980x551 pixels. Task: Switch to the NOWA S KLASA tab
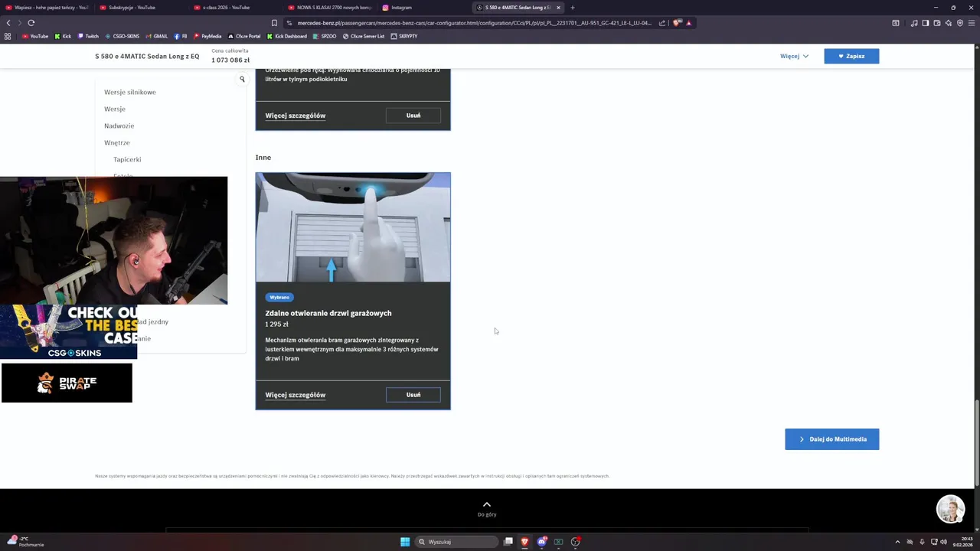tap(329, 8)
